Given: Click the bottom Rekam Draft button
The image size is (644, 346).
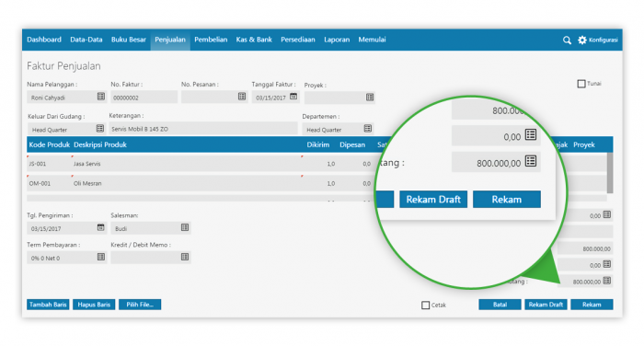Looking at the screenshot, I should click(546, 305).
